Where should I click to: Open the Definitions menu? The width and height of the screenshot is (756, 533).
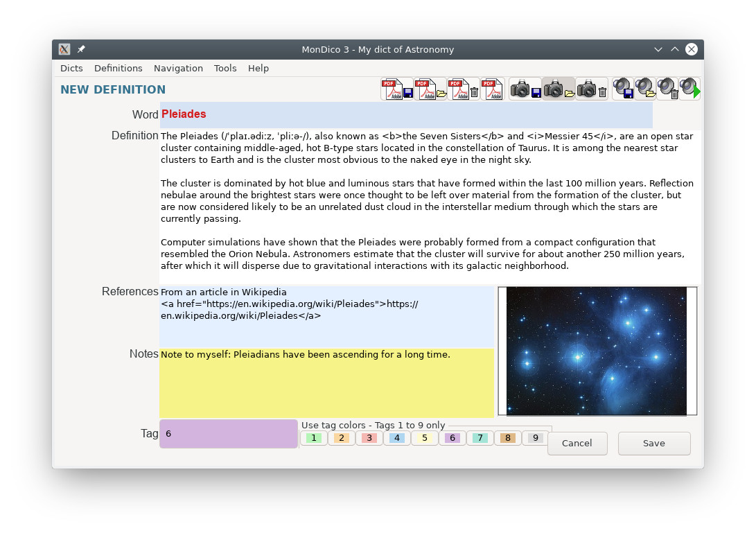tap(118, 69)
